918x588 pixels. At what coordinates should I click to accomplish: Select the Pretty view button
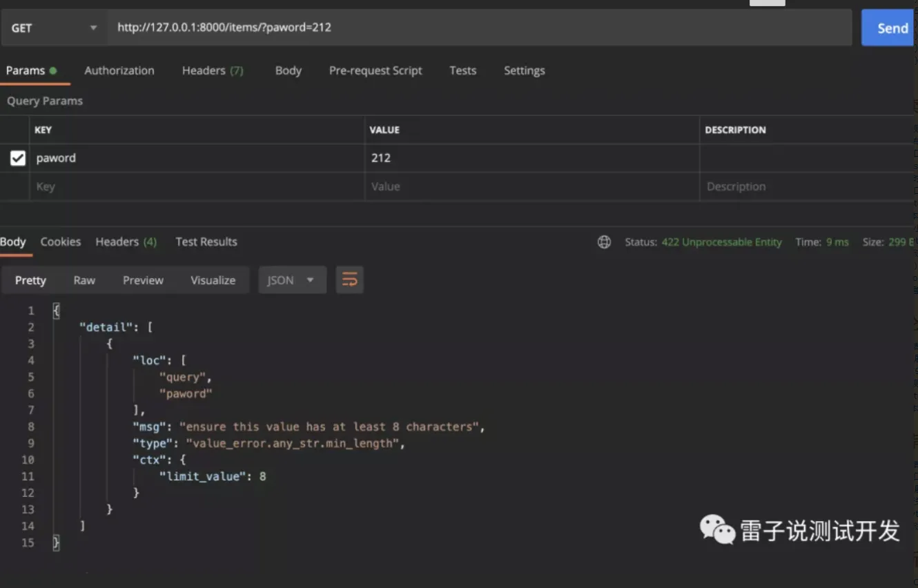[x=30, y=280]
